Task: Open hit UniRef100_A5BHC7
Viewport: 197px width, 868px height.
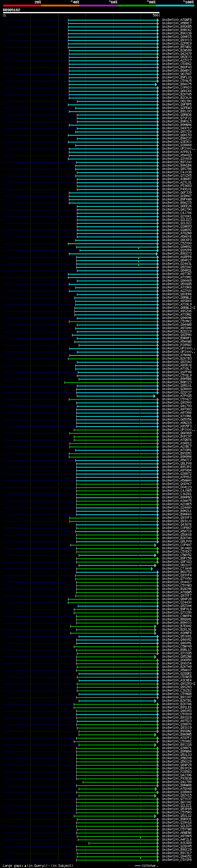Action: point(176,23)
